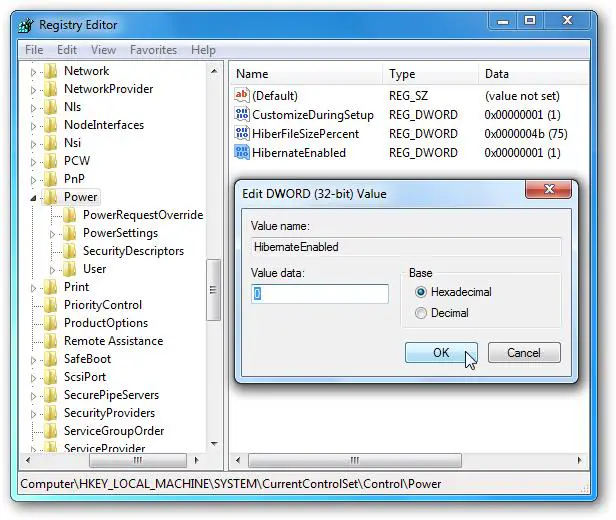Image resolution: width=616 pixels, height=520 pixels.
Task: Click the values pane horizontal scrollbar thumb
Action: [355, 460]
